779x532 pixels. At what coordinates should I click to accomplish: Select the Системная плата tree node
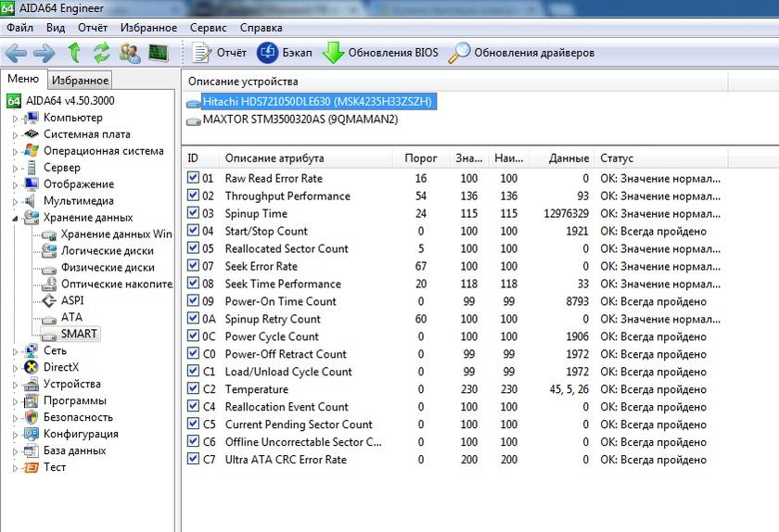(87, 134)
